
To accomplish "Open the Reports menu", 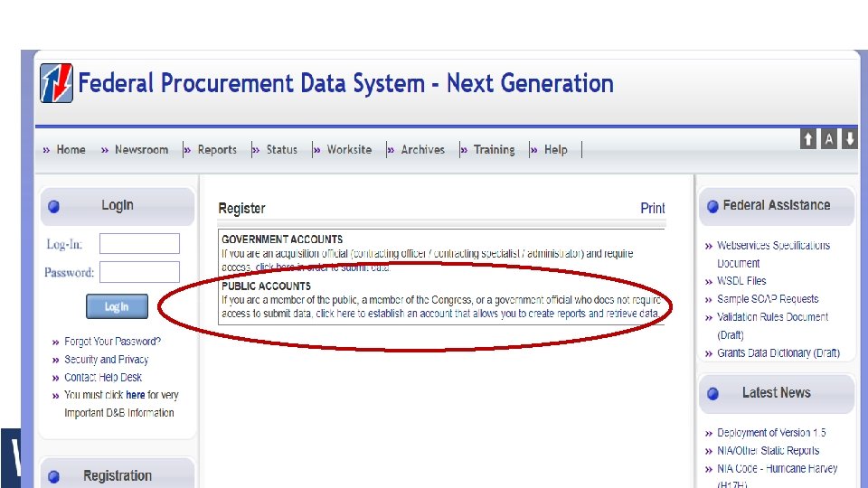I will click(x=217, y=150).
